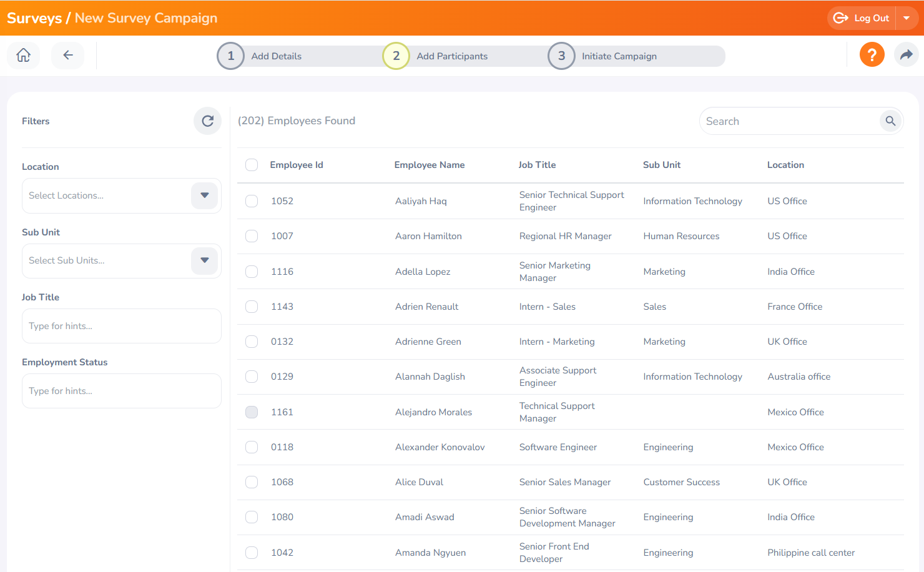Open the Select Locations combo box
Image resolution: width=924 pixels, height=572 pixels.
click(122, 195)
